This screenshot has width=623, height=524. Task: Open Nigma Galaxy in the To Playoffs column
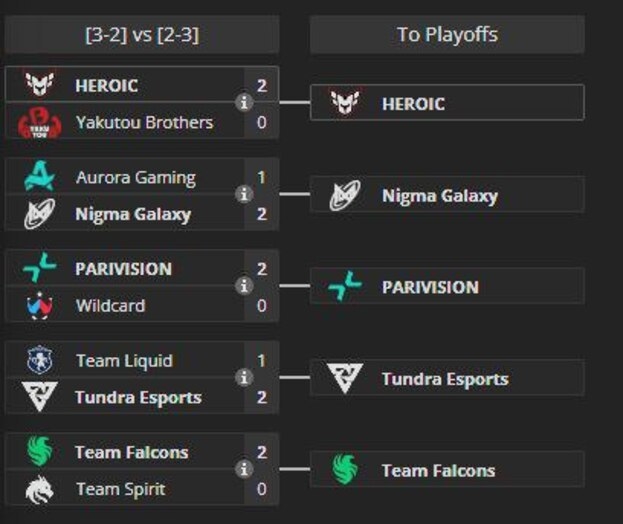click(439, 196)
